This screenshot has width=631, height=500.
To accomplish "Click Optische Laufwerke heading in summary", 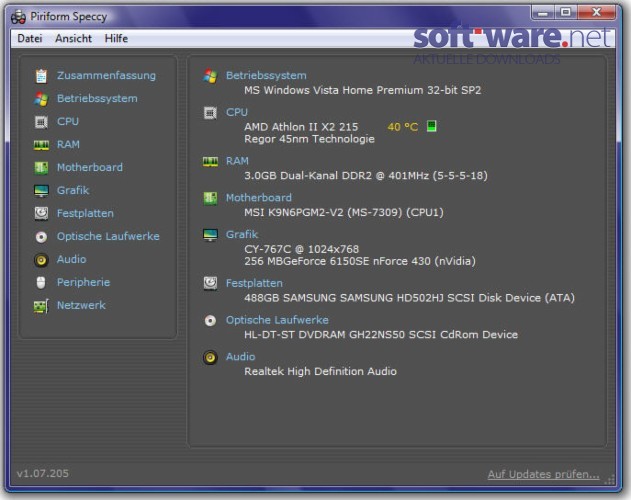I will pos(277,320).
